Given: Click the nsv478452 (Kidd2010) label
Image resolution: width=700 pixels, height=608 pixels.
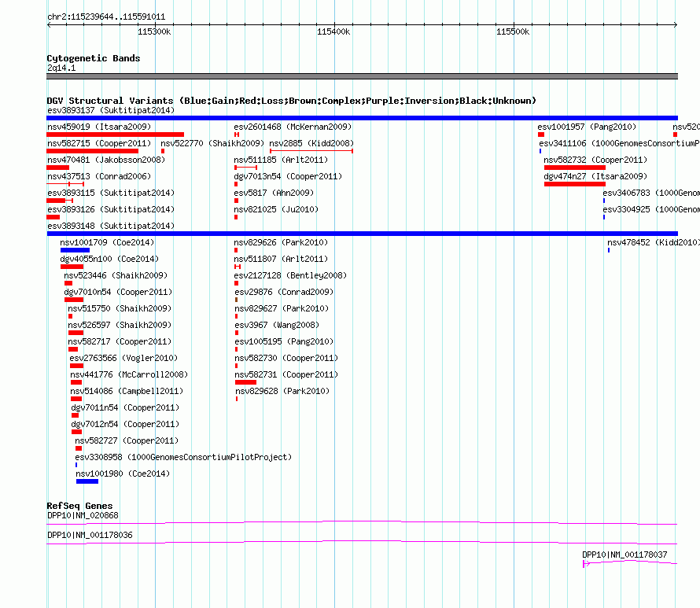Looking at the screenshot, I should coord(654,242).
